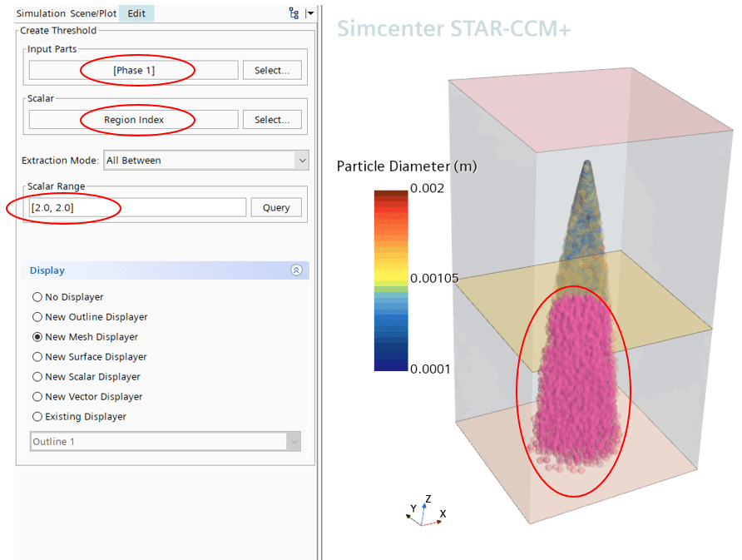
Task: Select New Surface Displayer radio button
Action: tap(37, 357)
